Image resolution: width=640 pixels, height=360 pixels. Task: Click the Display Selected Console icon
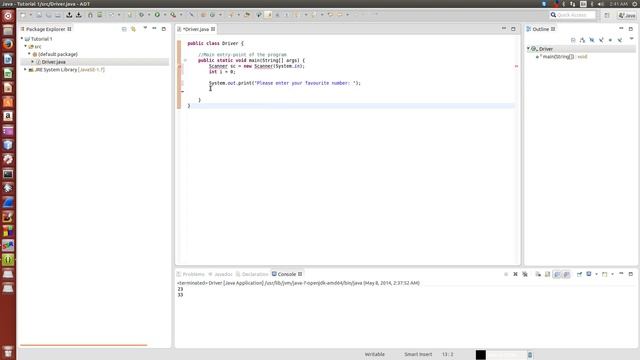(x=589, y=274)
